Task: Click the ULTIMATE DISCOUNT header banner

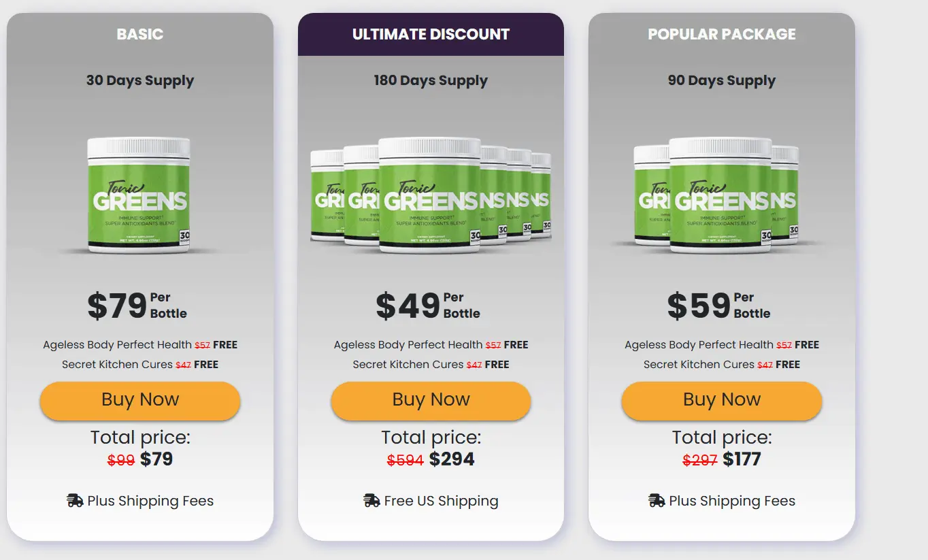Action: pyautogui.click(x=430, y=34)
